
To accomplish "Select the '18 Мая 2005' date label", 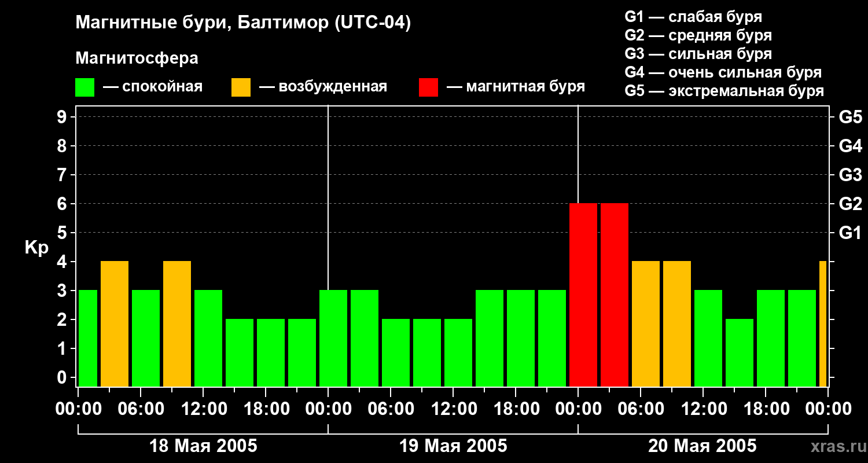I will coord(203,446).
